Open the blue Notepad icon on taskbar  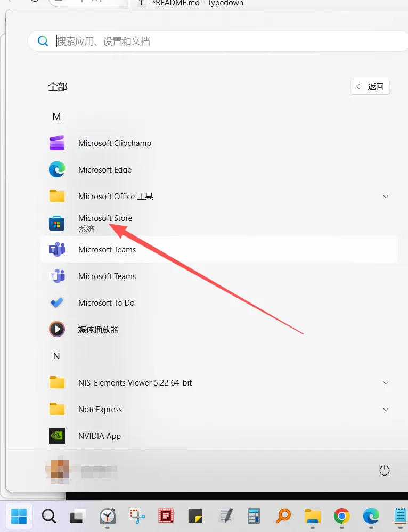click(x=401, y=517)
